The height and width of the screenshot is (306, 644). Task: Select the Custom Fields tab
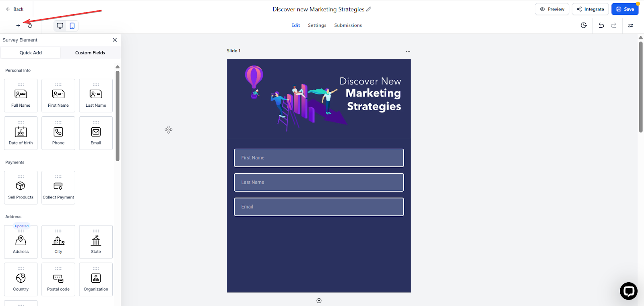90,53
